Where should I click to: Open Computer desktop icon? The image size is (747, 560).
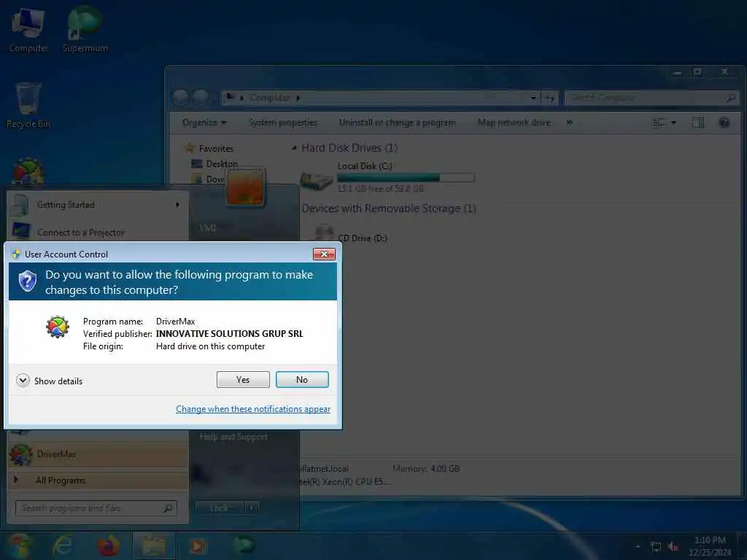click(x=28, y=30)
